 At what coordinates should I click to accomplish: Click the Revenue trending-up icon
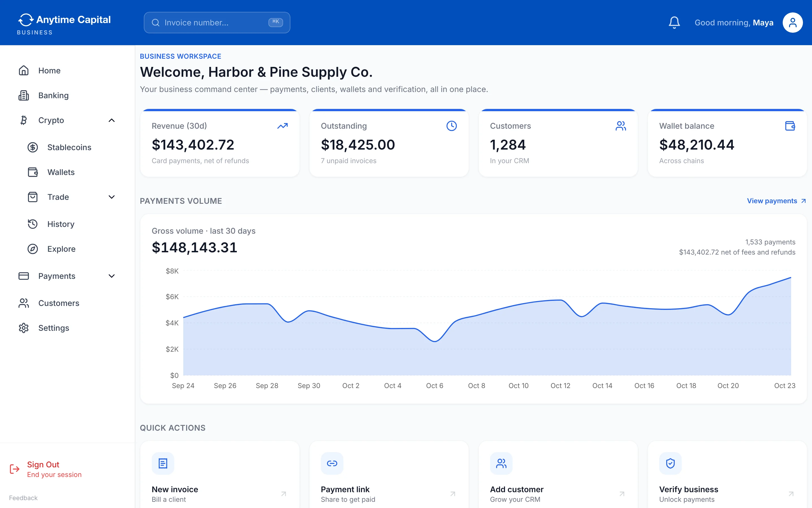tap(283, 126)
